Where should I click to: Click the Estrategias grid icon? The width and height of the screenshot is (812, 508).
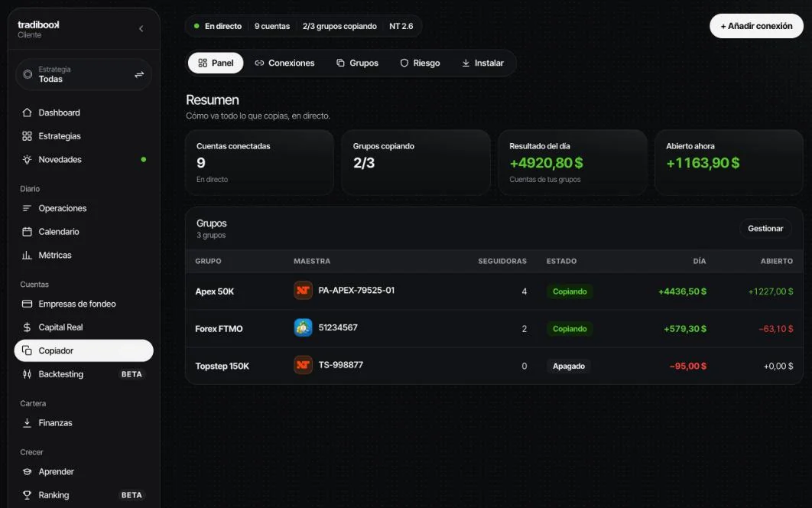[27, 136]
